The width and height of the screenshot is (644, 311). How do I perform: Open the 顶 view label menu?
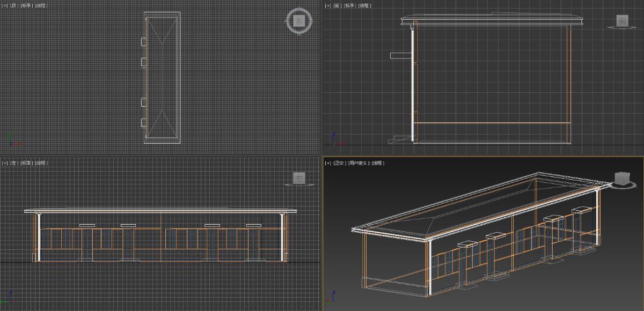pos(14,5)
